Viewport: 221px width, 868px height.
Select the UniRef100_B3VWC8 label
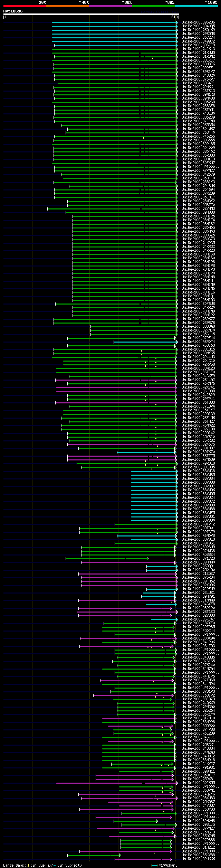point(198,471)
